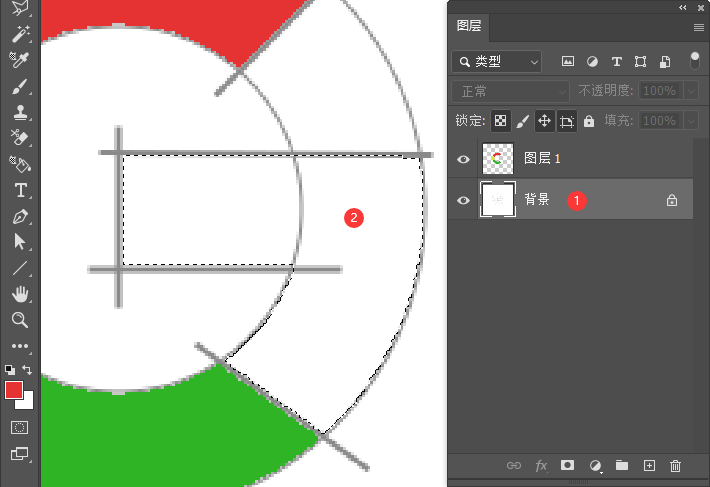
Task: Delete the selected layer
Action: 676,466
